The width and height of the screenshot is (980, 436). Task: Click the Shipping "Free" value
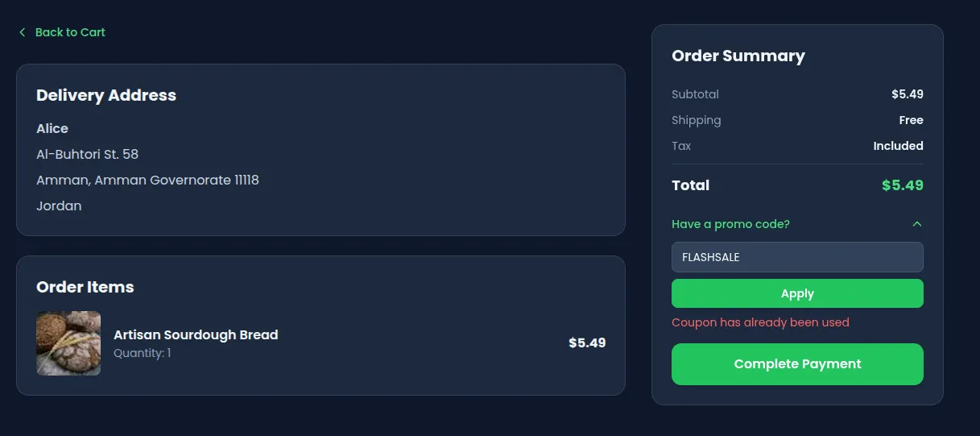911,120
